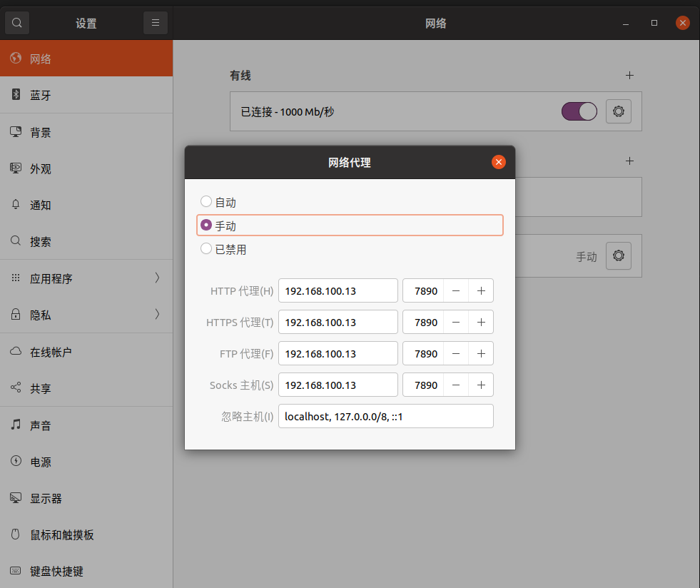Edit the 忽略主机 hosts field
This screenshot has height=588, width=700.
386,416
